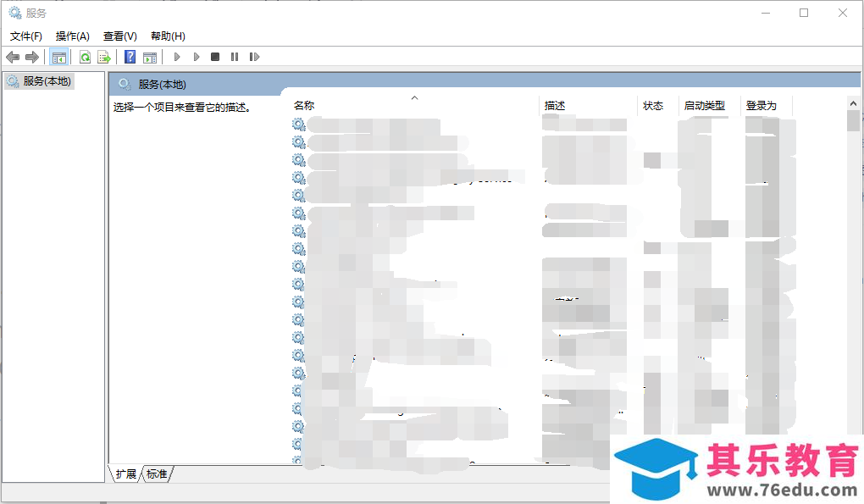Click the second play arrow toolbar icon
This screenshot has height=504, width=864.
click(197, 57)
